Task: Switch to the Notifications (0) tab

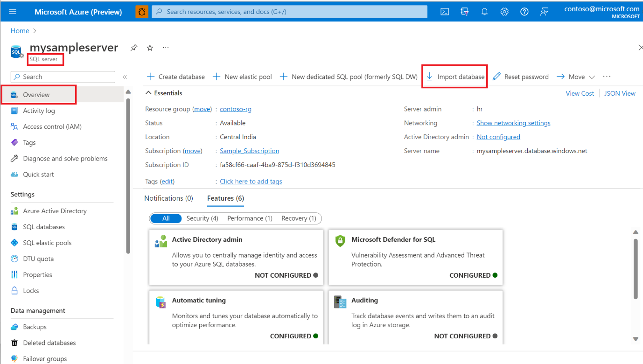Action: tap(168, 198)
